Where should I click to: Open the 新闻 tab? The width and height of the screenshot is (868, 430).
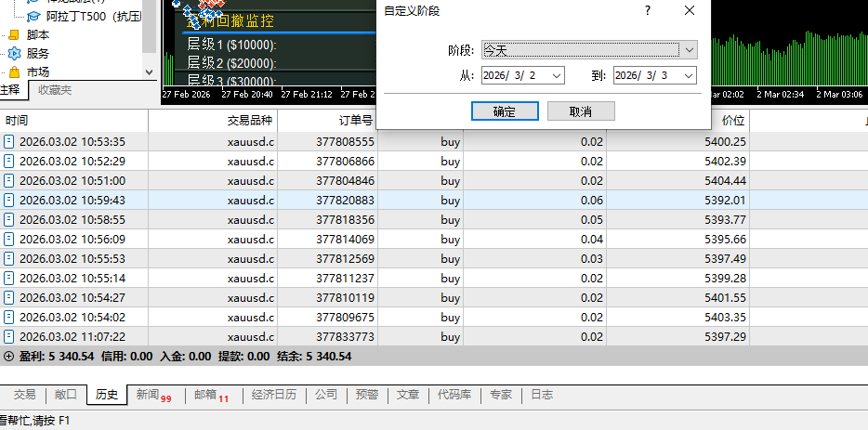click(x=153, y=395)
